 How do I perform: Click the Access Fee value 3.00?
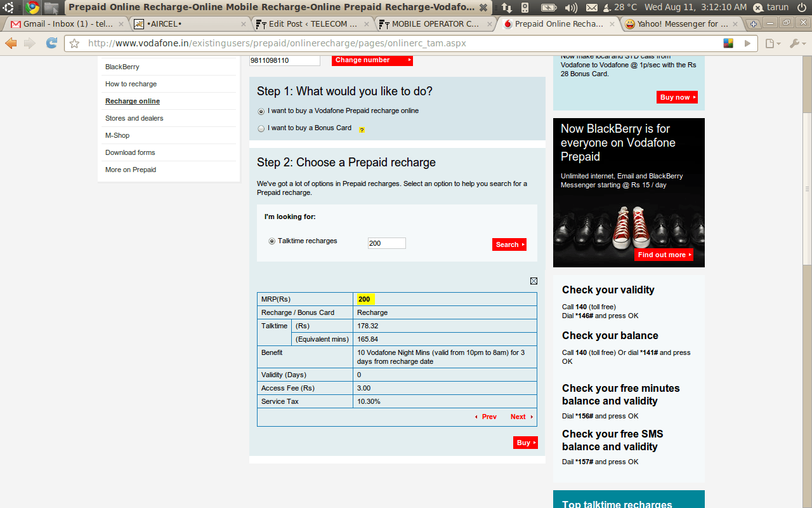click(363, 388)
